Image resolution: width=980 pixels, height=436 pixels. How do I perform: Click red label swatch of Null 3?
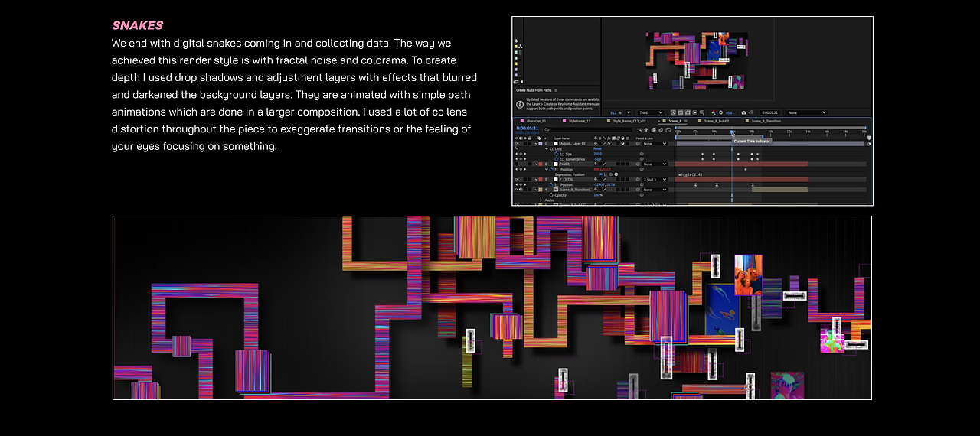pos(541,164)
